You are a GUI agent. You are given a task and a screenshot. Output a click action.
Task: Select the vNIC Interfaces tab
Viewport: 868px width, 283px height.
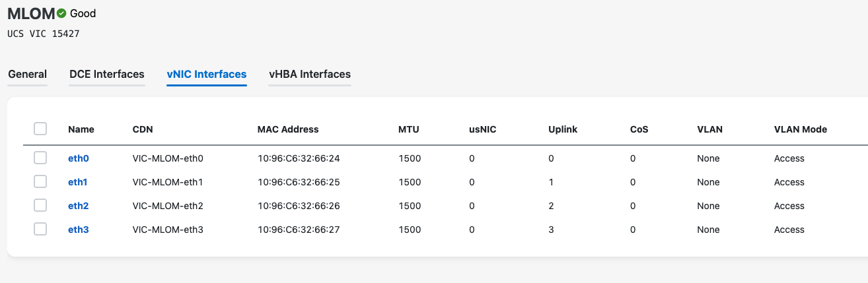point(207,75)
